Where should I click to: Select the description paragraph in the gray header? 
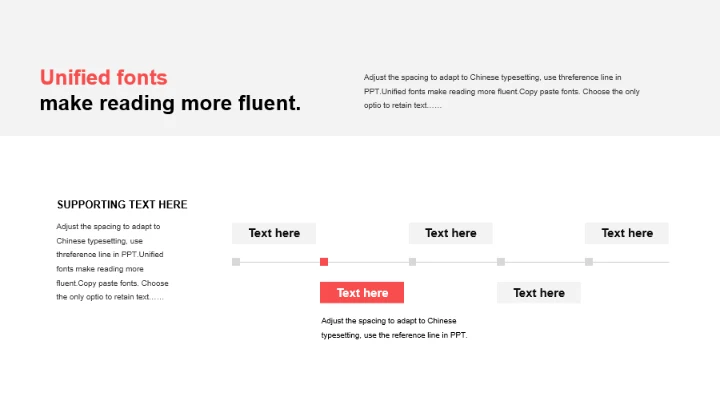coord(502,91)
